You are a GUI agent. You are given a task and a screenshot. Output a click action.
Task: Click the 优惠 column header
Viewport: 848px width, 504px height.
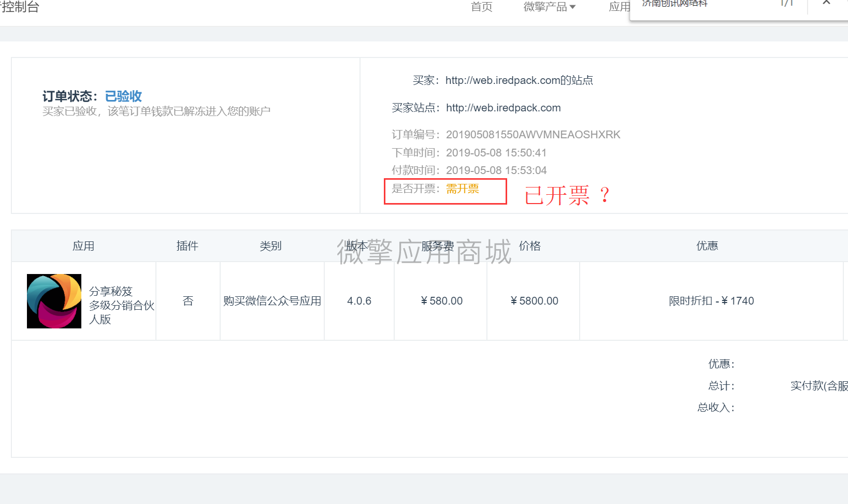pyautogui.click(x=707, y=246)
